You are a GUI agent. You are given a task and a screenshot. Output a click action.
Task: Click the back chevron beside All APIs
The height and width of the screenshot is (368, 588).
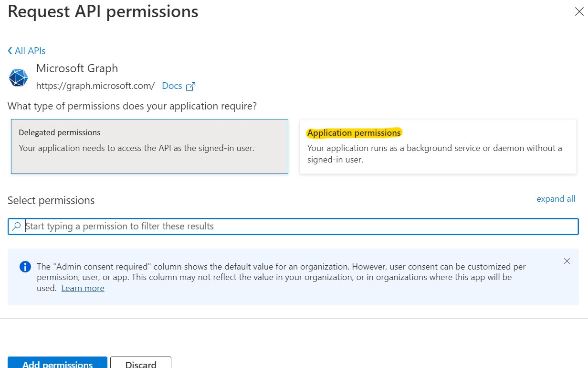coord(10,51)
